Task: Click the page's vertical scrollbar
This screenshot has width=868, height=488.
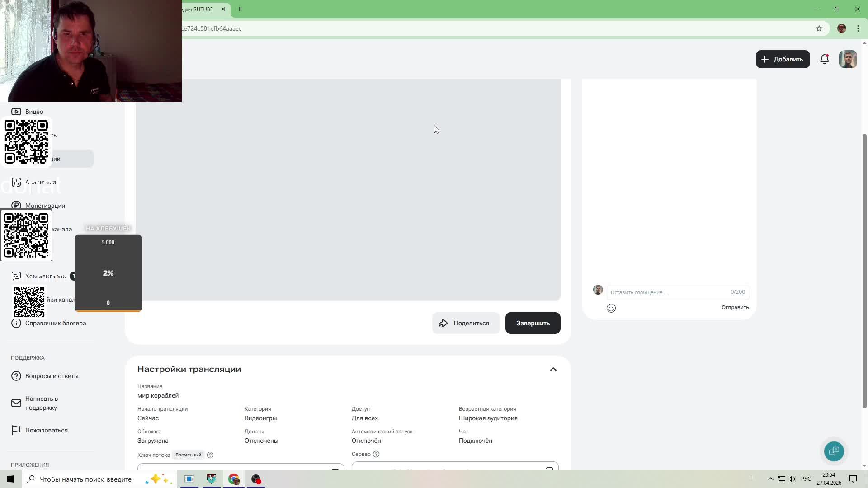Action: tap(864, 271)
